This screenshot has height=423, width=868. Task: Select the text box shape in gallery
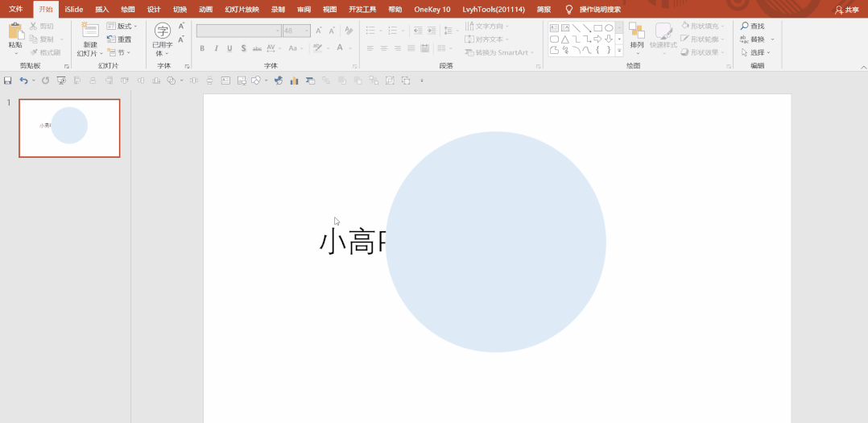pos(554,27)
